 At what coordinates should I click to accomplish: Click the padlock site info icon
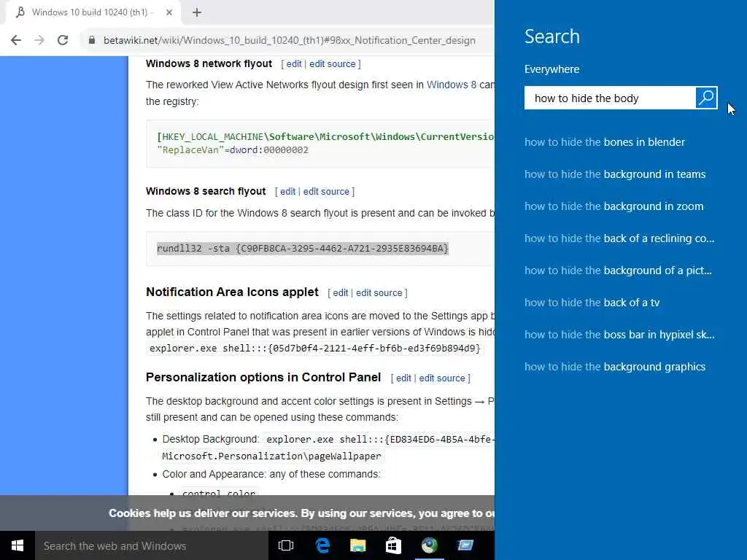(x=91, y=40)
